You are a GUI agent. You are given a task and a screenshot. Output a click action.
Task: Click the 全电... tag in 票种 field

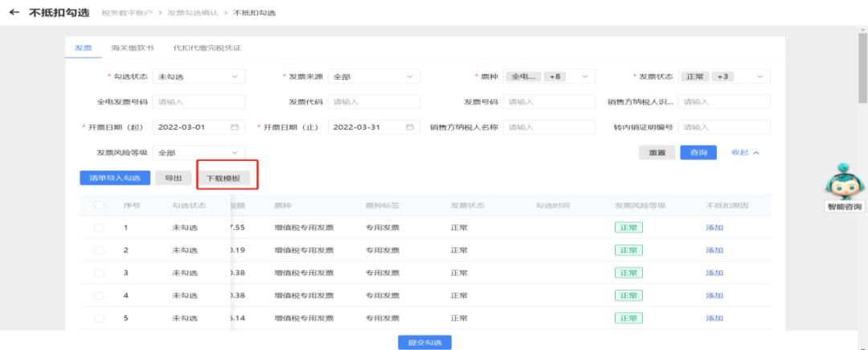click(x=523, y=76)
